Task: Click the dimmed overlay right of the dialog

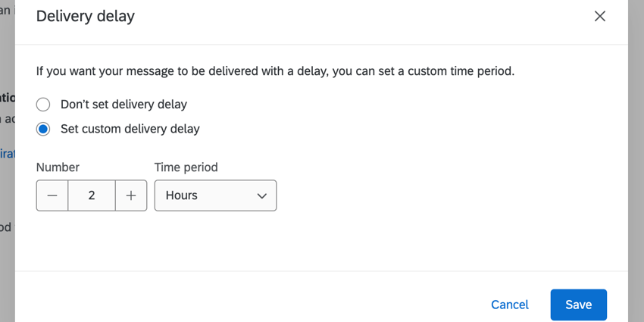Action: [x=636, y=152]
